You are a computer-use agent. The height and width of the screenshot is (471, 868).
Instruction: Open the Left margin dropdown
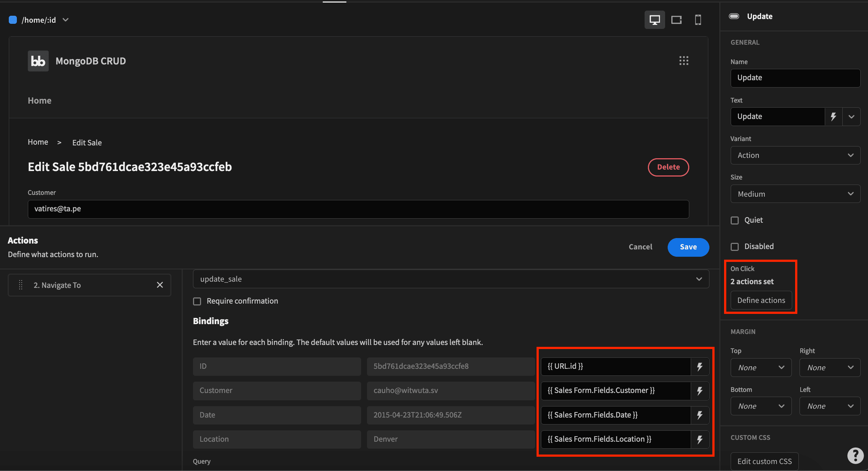click(x=830, y=406)
